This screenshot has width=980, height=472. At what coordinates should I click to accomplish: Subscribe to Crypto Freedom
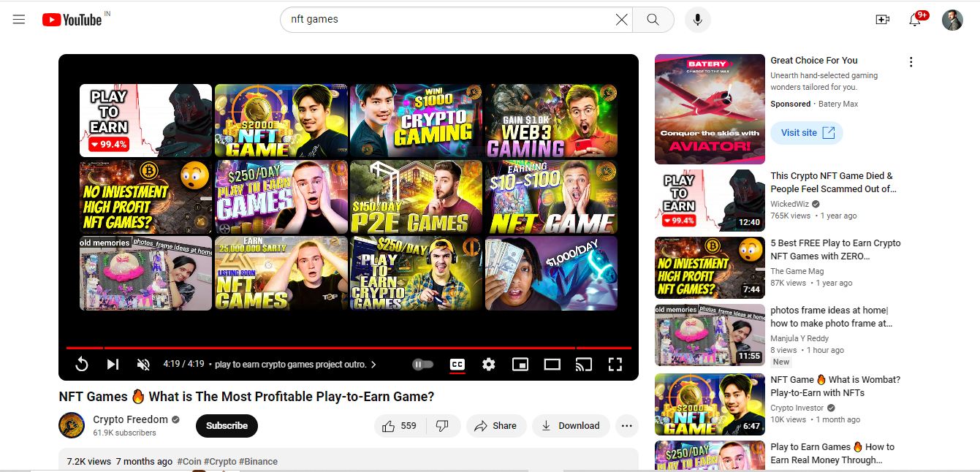(x=227, y=425)
